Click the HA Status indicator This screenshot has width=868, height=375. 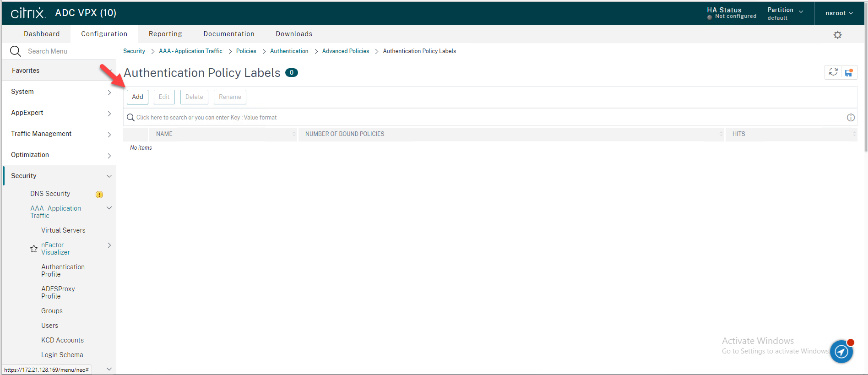click(x=732, y=13)
